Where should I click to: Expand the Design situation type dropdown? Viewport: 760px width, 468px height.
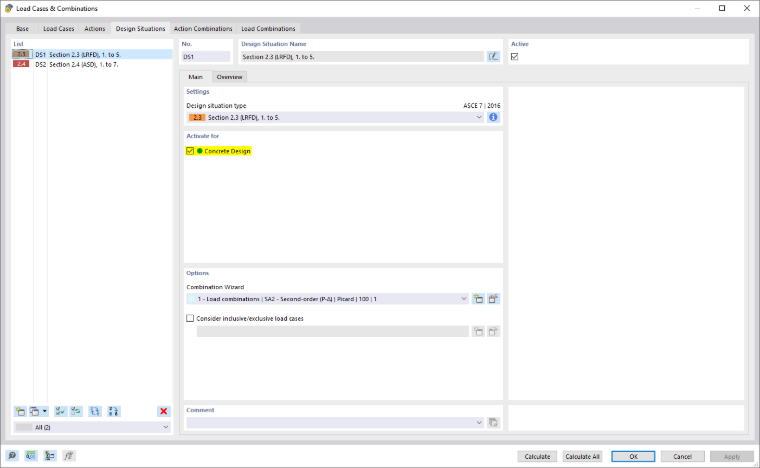[x=479, y=117]
